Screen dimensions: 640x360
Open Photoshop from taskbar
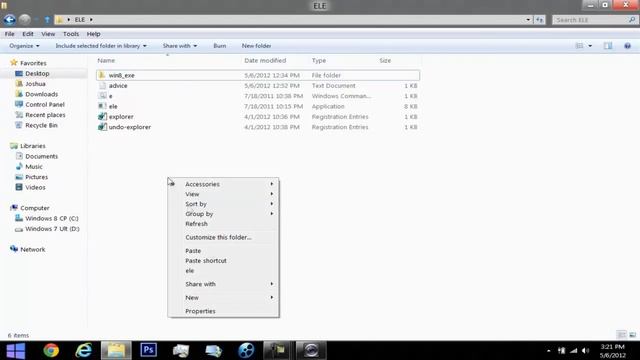(x=149, y=350)
